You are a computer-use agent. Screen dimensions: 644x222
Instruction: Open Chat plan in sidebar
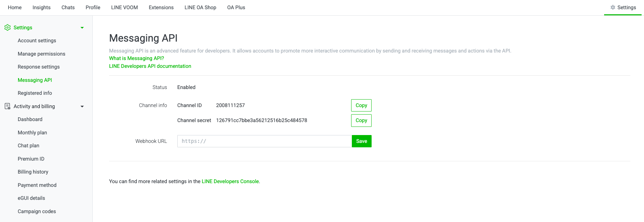[x=28, y=146]
